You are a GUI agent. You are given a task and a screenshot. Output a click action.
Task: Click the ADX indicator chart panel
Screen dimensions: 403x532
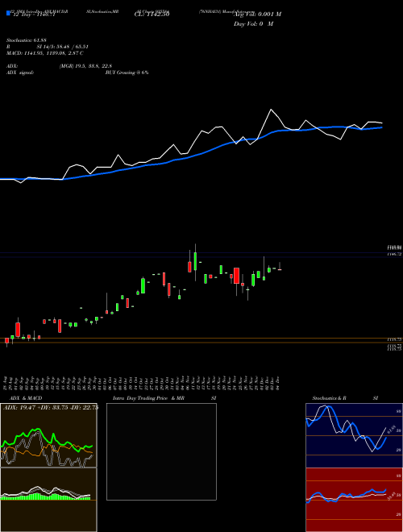coord(48,435)
